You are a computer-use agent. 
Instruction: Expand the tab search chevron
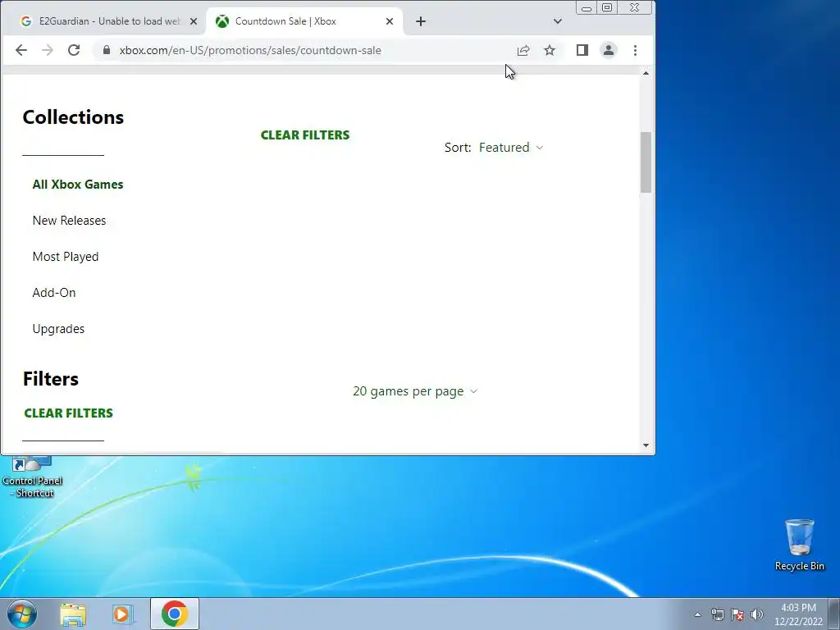click(x=558, y=21)
